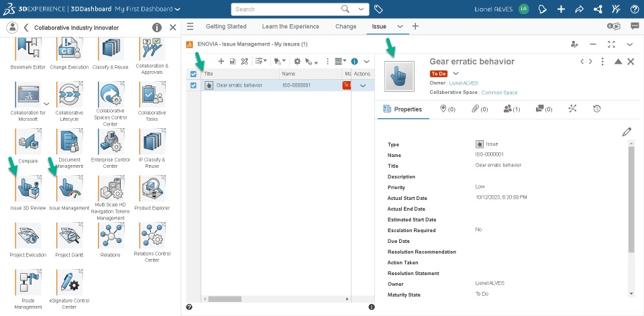Create a new issue with plus toolbar icon

pyautogui.click(x=221, y=61)
